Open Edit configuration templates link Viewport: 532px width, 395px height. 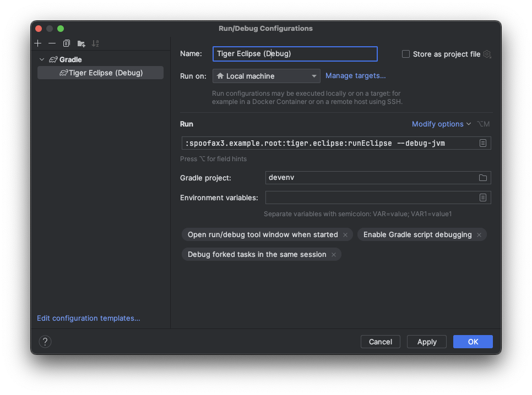pos(88,318)
